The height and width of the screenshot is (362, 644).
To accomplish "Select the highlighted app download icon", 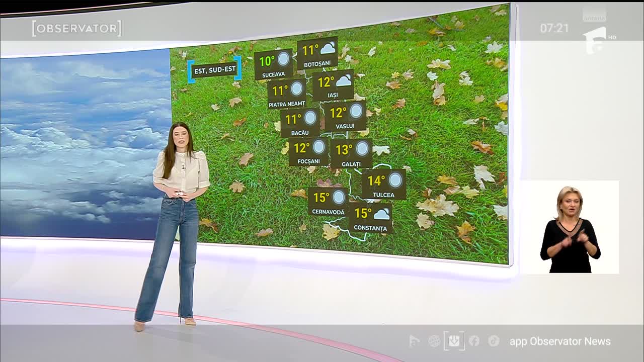I will 454,341.
